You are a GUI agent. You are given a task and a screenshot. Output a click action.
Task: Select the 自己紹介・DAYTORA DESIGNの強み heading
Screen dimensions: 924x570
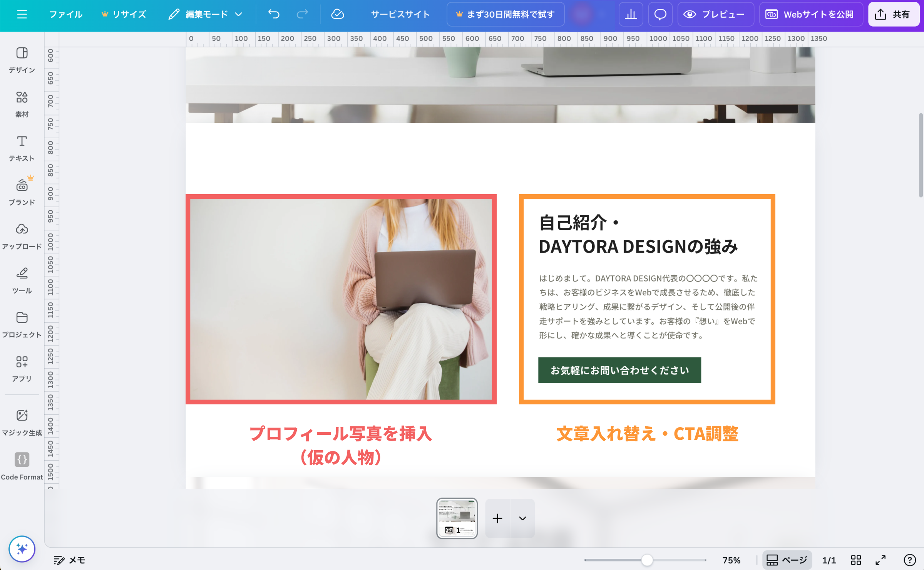coord(638,235)
